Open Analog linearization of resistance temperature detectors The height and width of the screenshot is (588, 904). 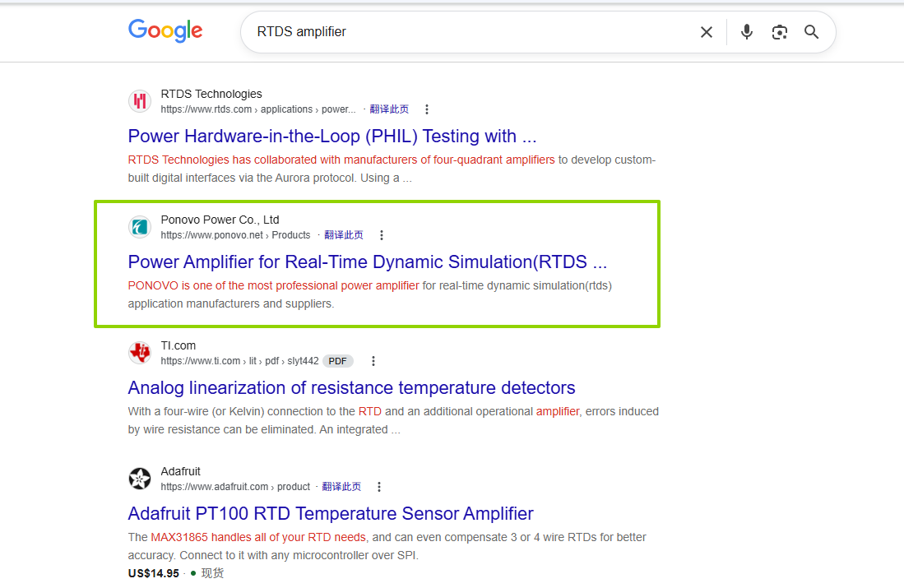[x=352, y=387]
